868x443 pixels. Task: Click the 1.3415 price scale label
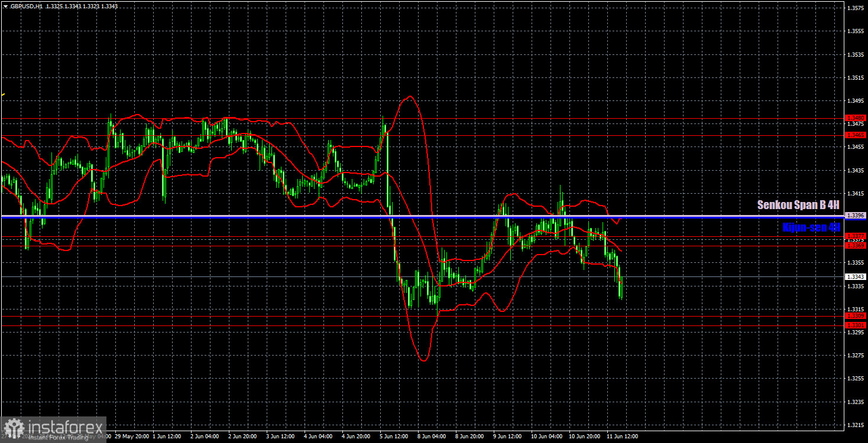(x=856, y=193)
